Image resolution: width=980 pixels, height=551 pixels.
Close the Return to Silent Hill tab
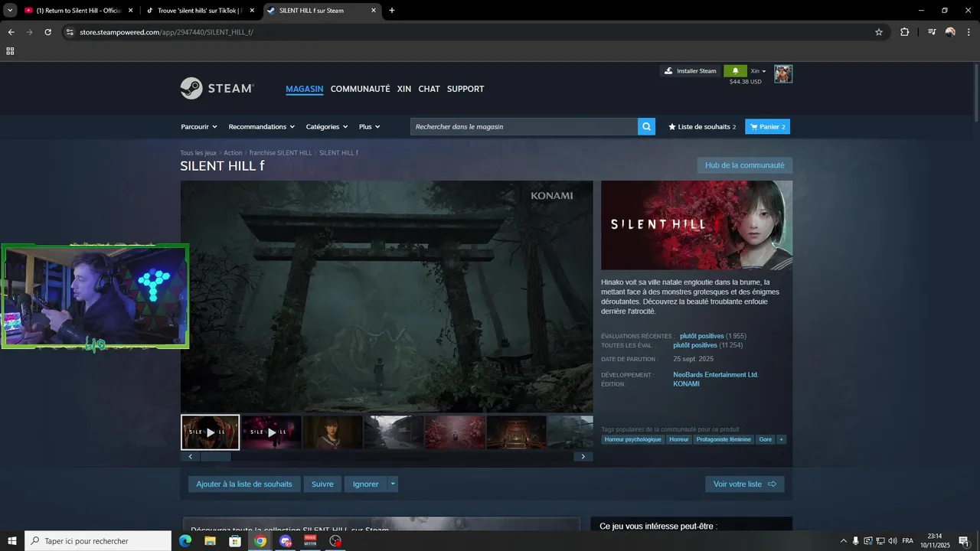[130, 11]
